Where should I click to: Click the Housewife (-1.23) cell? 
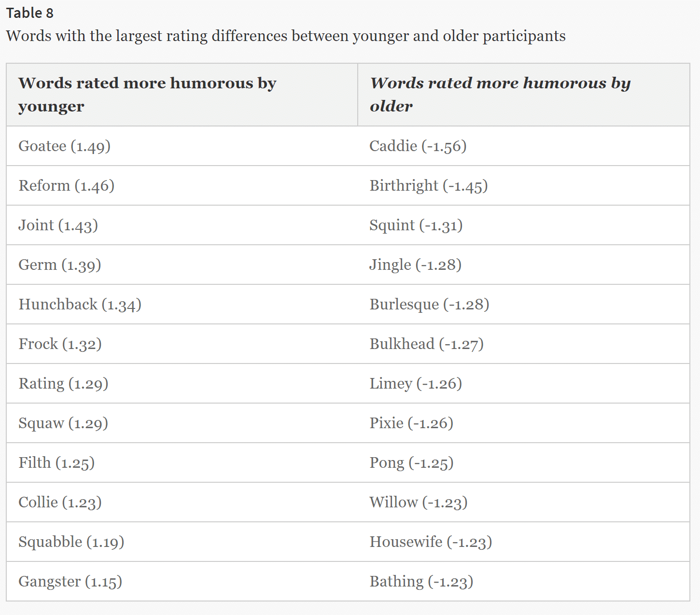click(431, 542)
